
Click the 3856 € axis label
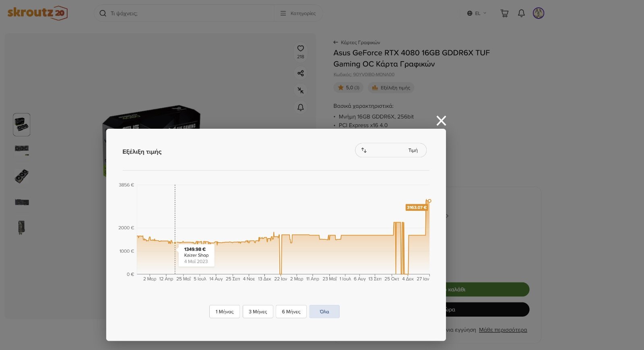pyautogui.click(x=126, y=185)
